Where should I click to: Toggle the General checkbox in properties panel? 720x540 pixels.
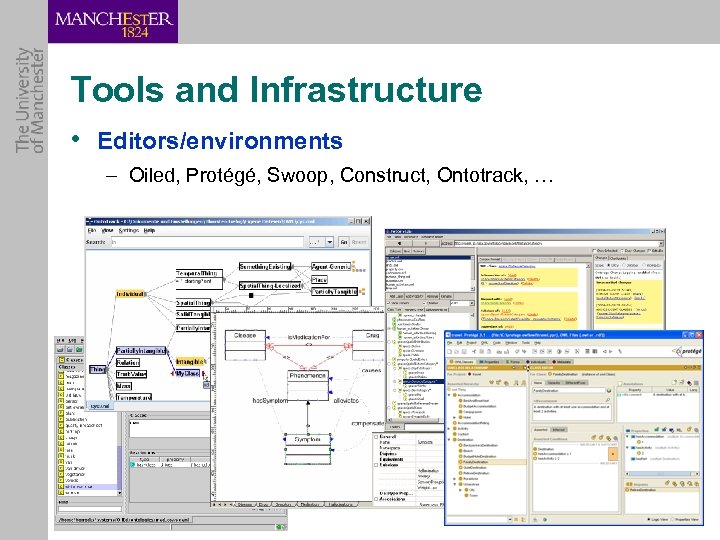pos(376,437)
